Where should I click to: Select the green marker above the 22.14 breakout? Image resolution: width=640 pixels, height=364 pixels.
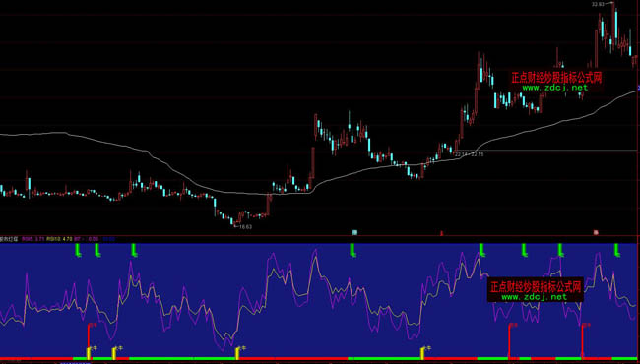(481, 250)
